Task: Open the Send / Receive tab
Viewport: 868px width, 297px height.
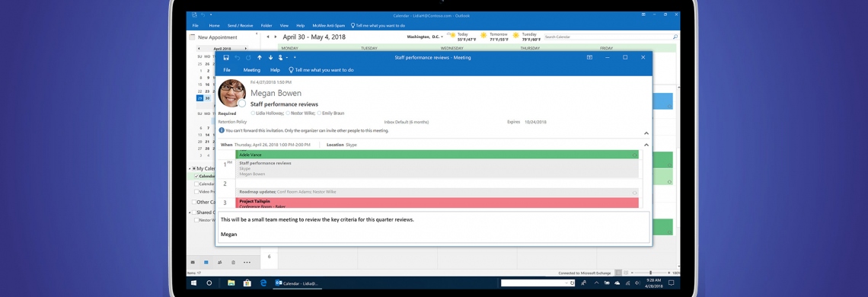Action: coord(241,25)
